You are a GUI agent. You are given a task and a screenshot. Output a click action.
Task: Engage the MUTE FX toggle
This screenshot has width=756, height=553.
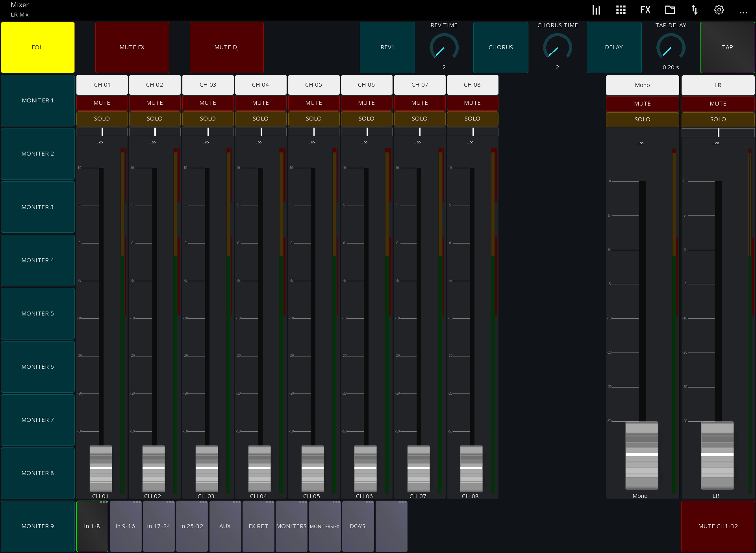132,47
